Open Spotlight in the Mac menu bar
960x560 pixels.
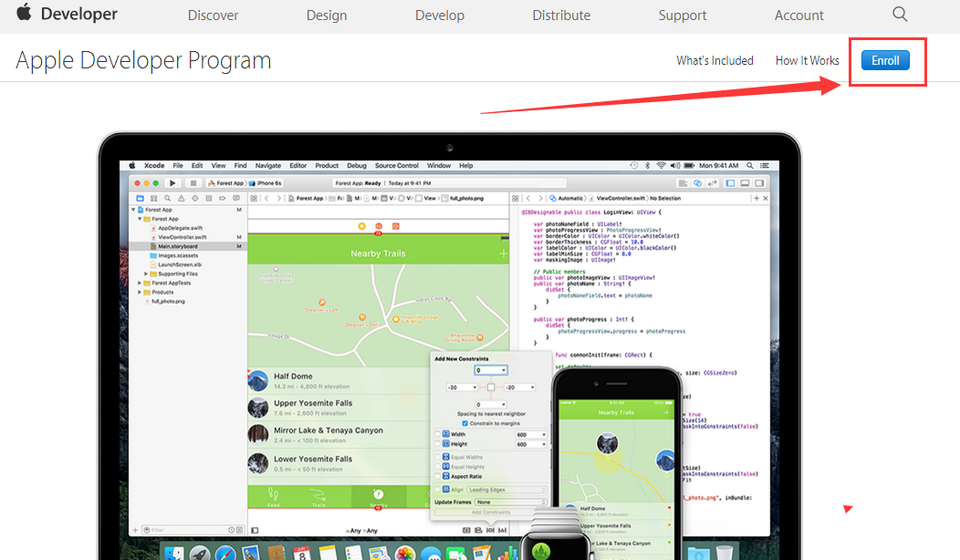coord(749,165)
